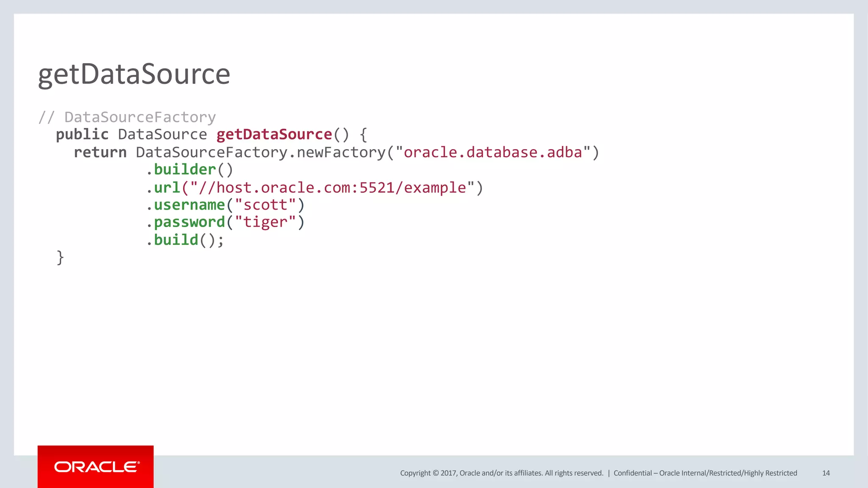Click the public DataSource getDataSource() line
Image resolution: width=868 pixels, height=488 pixels.
pos(211,135)
